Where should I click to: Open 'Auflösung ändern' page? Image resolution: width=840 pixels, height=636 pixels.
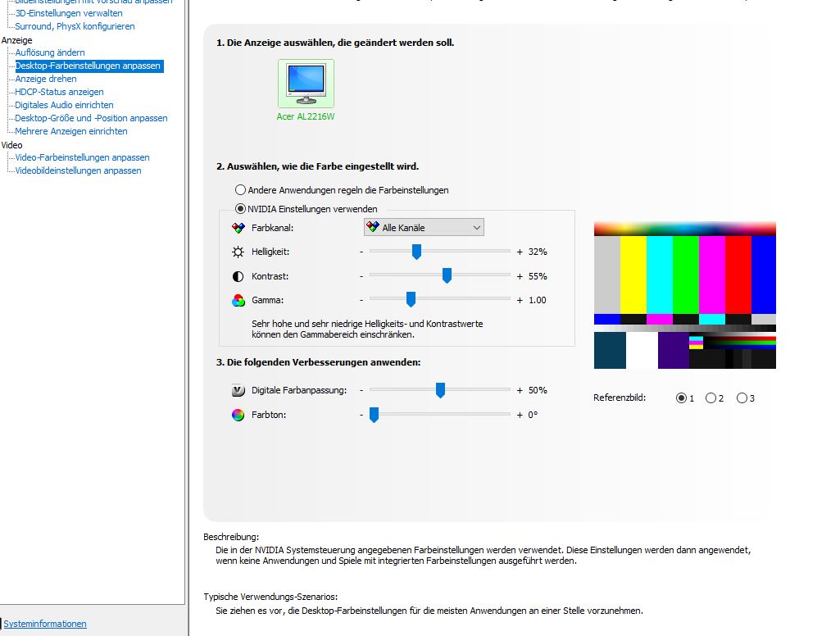(50, 52)
